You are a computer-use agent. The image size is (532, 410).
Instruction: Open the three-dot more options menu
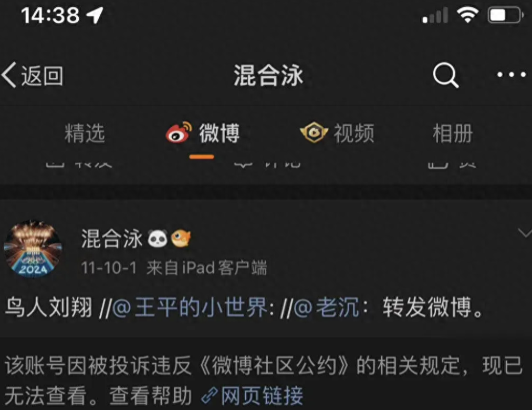(x=512, y=75)
